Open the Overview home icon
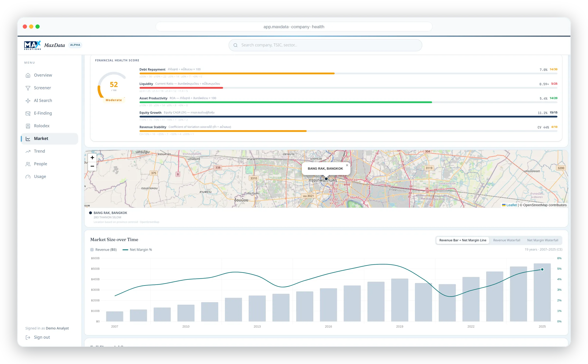This screenshot has width=588, height=364. pos(28,75)
